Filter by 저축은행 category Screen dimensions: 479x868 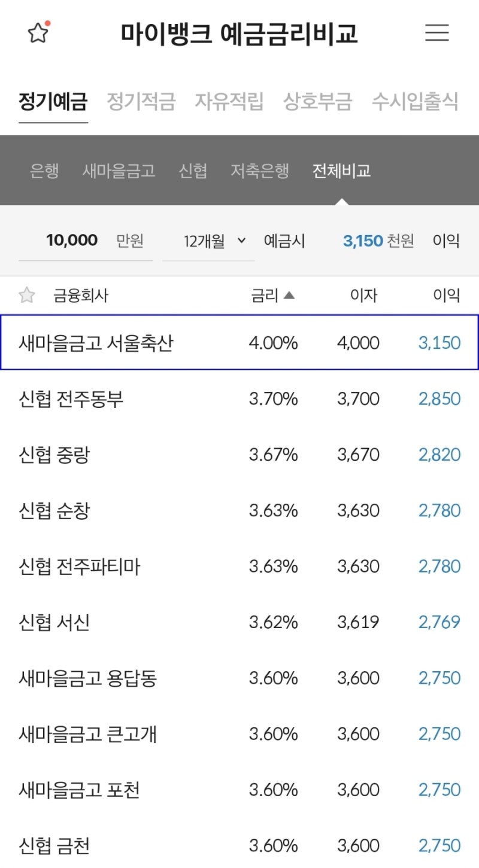260,171
